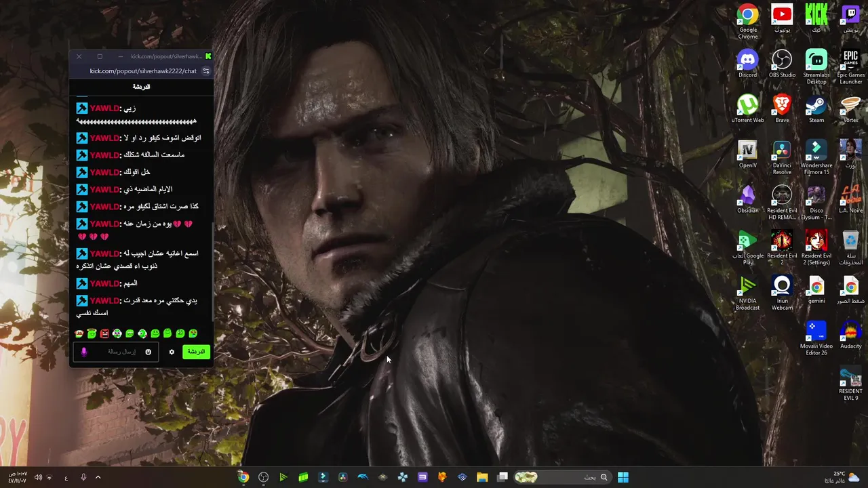Open the Recycle Bin on the desktop
This screenshot has height=488, width=868.
pyautogui.click(x=850, y=248)
